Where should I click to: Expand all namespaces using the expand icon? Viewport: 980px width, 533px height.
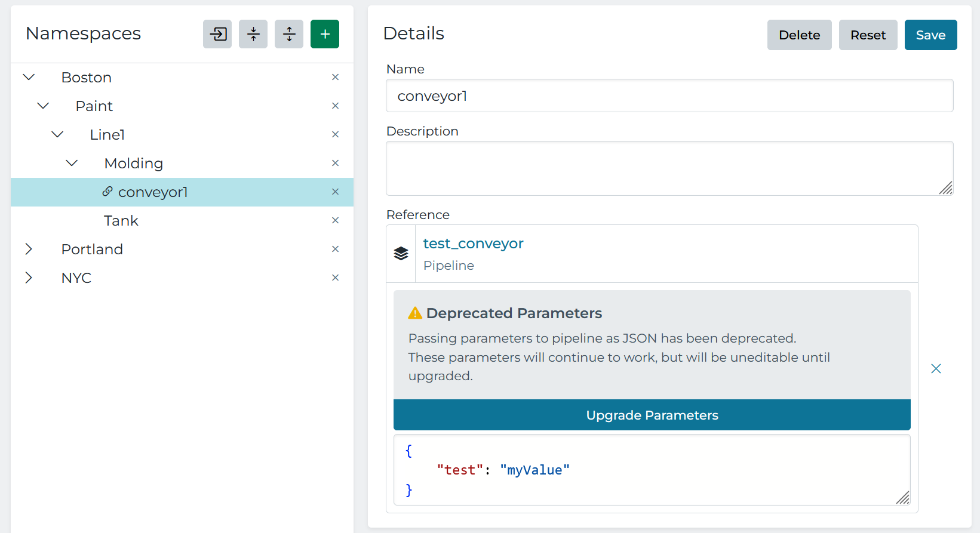click(289, 34)
